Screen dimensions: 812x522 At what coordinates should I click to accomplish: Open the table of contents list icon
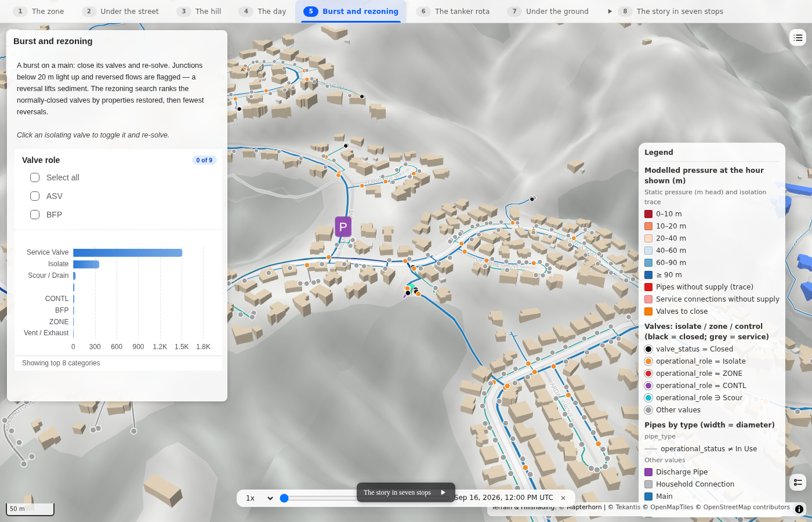point(798,38)
